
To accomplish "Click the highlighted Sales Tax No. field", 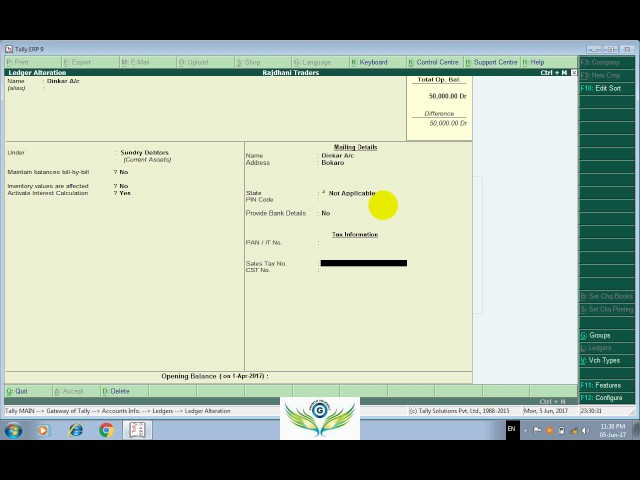I will point(364,263).
